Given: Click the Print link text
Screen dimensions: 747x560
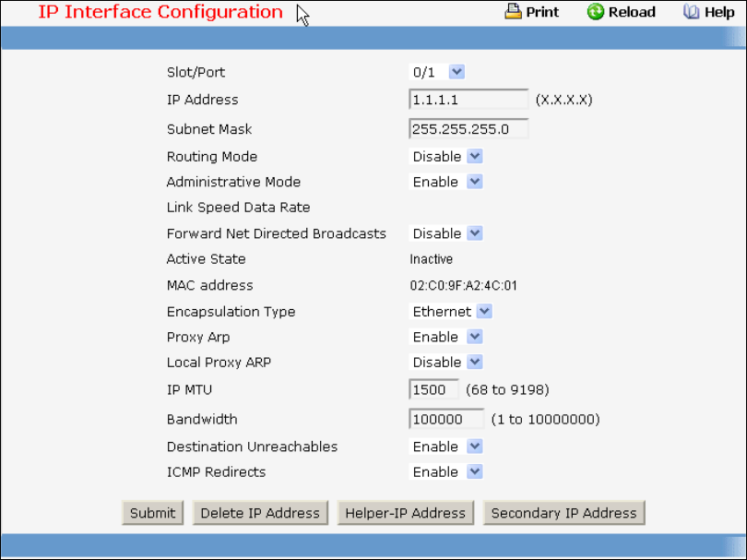Looking at the screenshot, I should click(x=542, y=12).
